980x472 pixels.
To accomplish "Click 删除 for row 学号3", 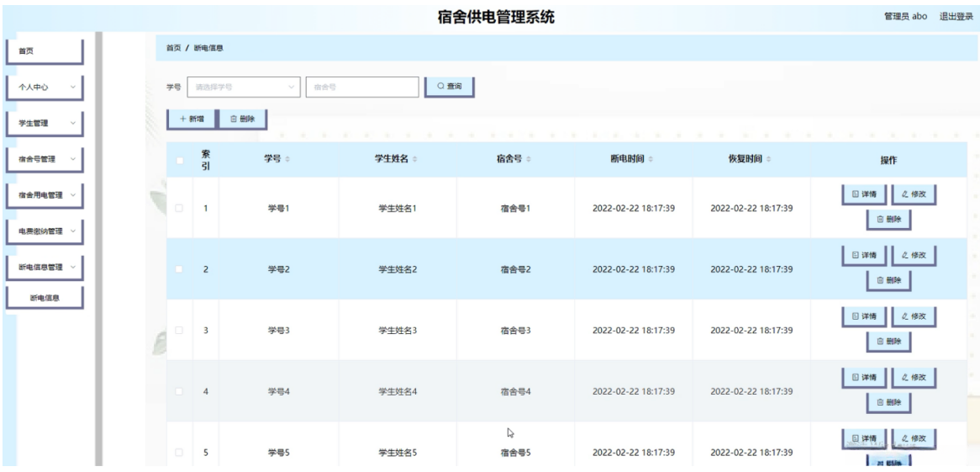I will click(x=888, y=342).
